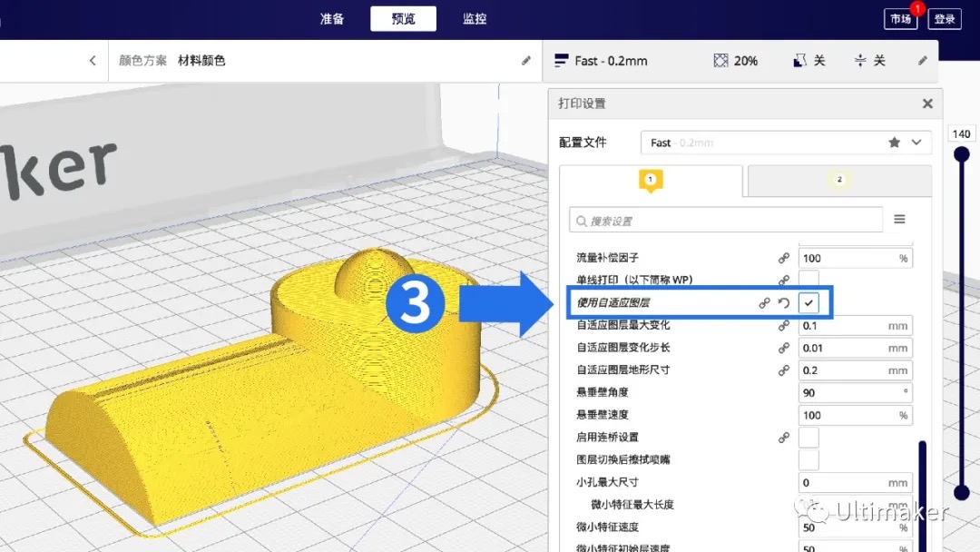Click the pencil icon in print settings bar

point(923,61)
